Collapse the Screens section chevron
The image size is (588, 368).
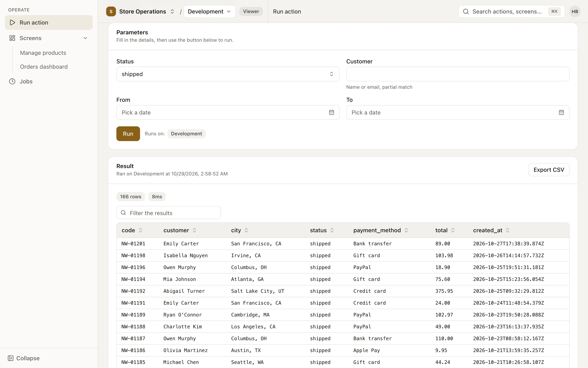pos(85,38)
